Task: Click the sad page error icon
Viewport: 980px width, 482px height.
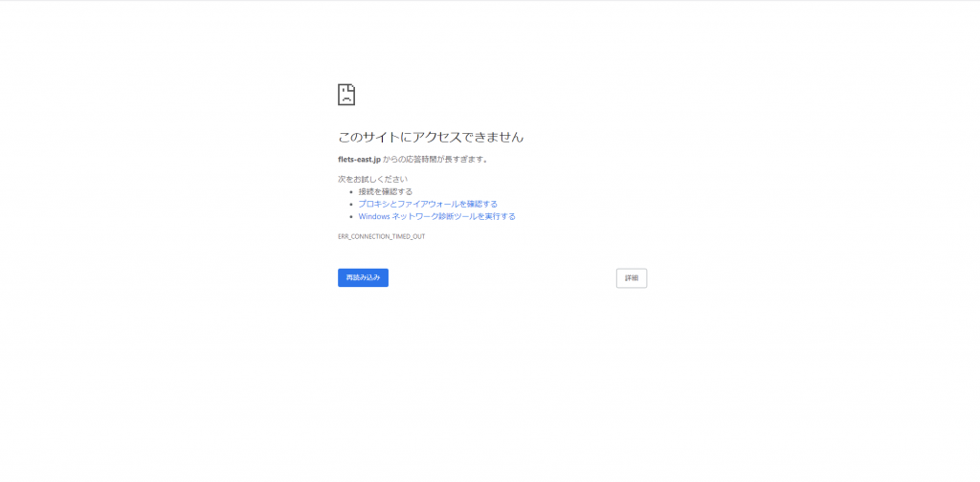Action: (346, 95)
